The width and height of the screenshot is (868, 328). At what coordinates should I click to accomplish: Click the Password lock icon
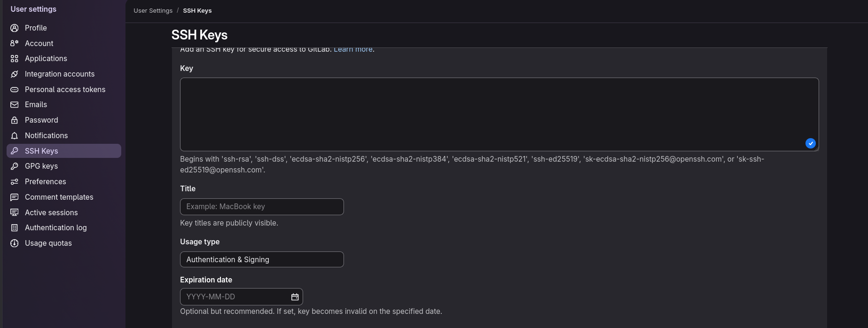click(x=15, y=120)
